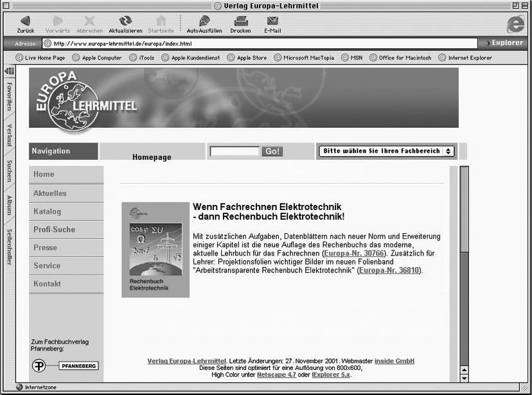The width and height of the screenshot is (532, 395).
Task: Click the Homepage section label
Action: click(x=152, y=157)
